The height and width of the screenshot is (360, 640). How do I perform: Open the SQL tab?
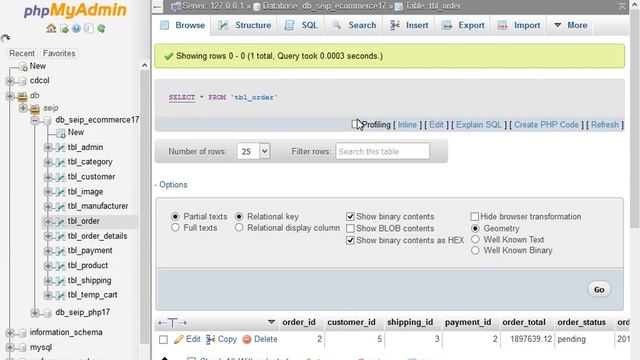[301, 25]
